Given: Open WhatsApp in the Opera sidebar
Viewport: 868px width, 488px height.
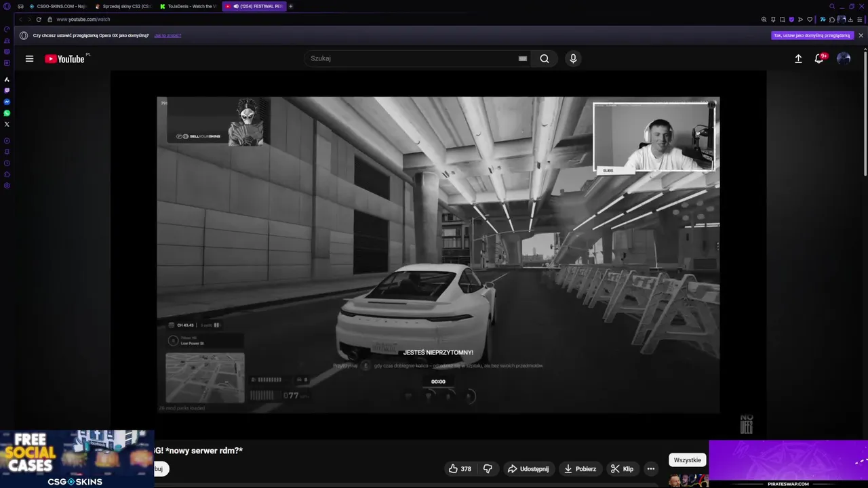Looking at the screenshot, I should [7, 113].
